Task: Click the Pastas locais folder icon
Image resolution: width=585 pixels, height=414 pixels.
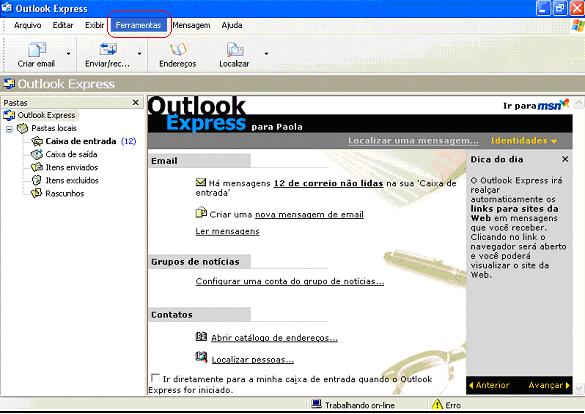Action: [x=23, y=128]
